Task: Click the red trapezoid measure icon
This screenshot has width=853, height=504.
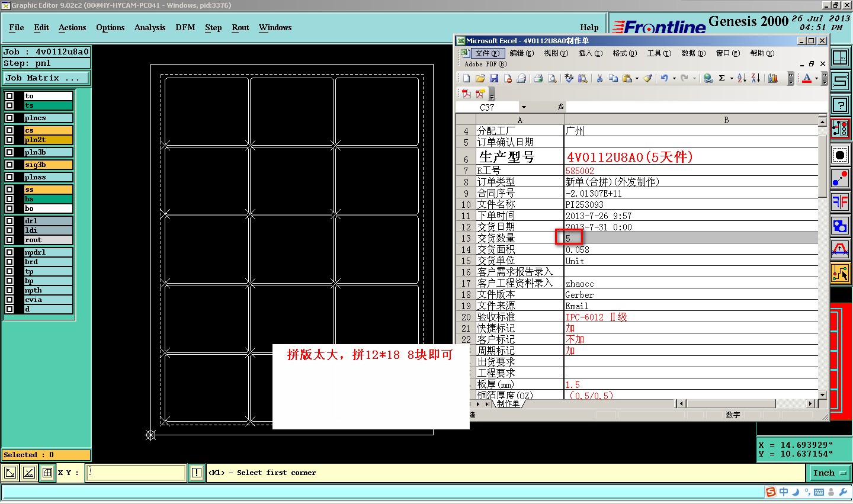Action: click(x=840, y=249)
